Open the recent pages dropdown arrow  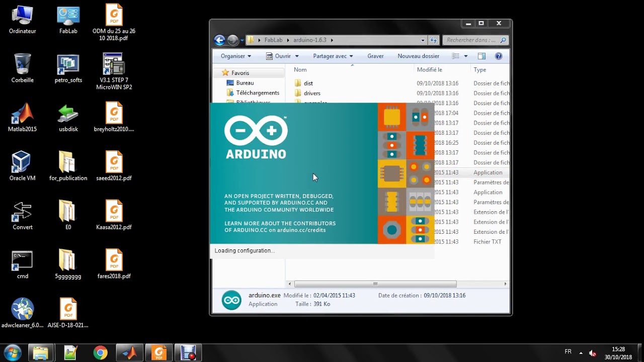pos(242,40)
